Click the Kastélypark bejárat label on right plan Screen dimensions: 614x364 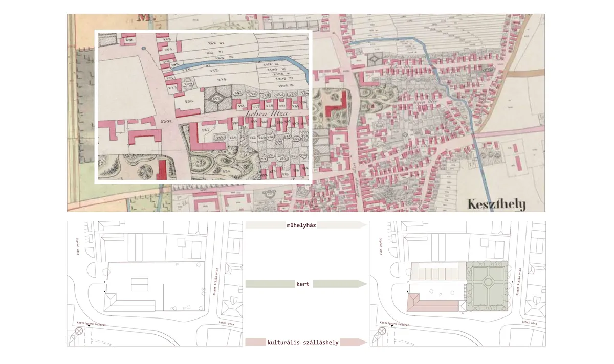click(x=394, y=323)
